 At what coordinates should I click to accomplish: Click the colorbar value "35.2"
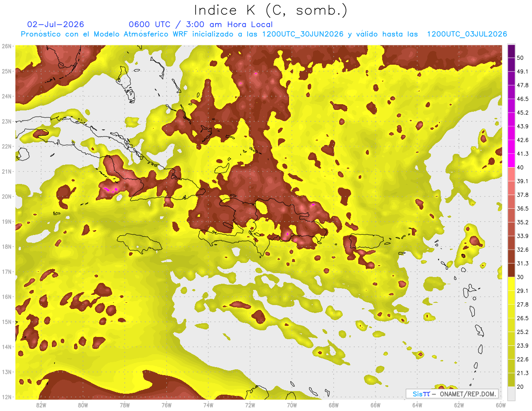click(x=523, y=222)
